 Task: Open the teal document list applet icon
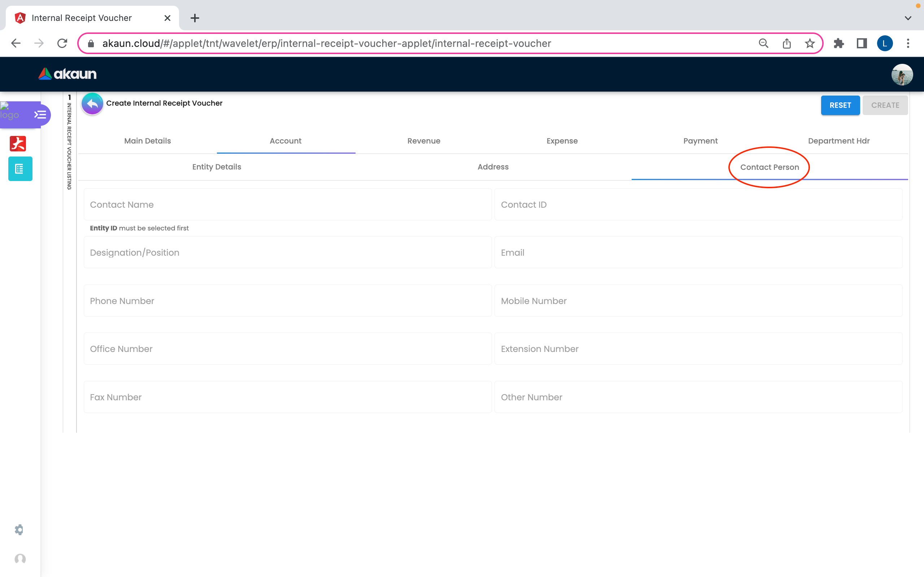pyautogui.click(x=20, y=169)
